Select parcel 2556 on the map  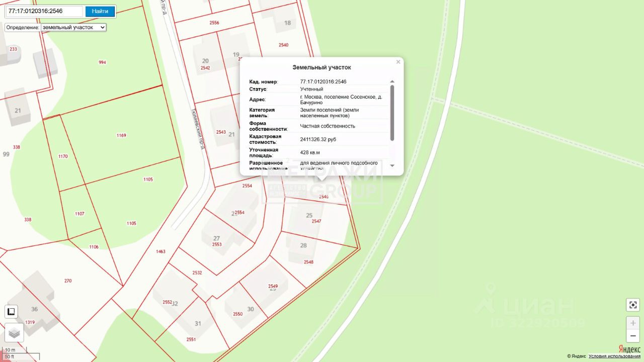point(214,23)
